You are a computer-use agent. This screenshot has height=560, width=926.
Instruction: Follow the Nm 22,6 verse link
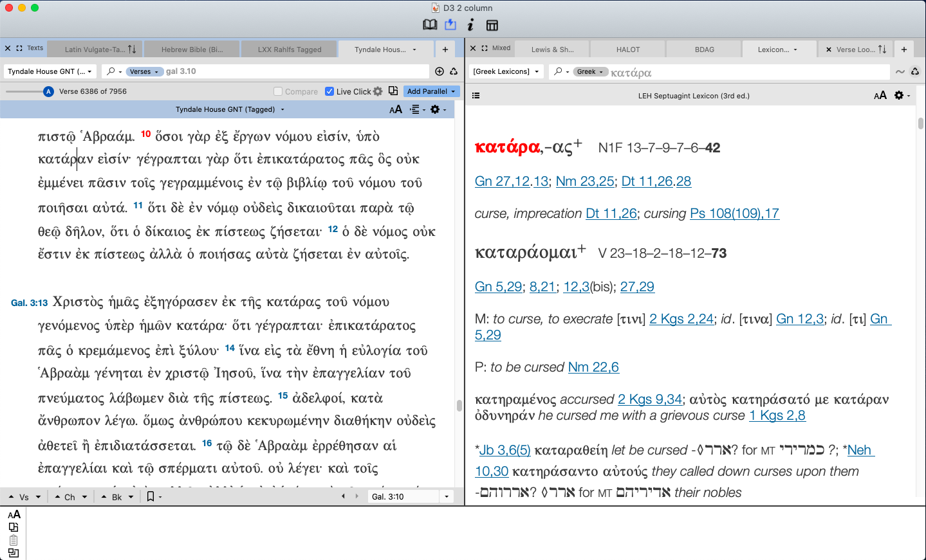tap(593, 367)
